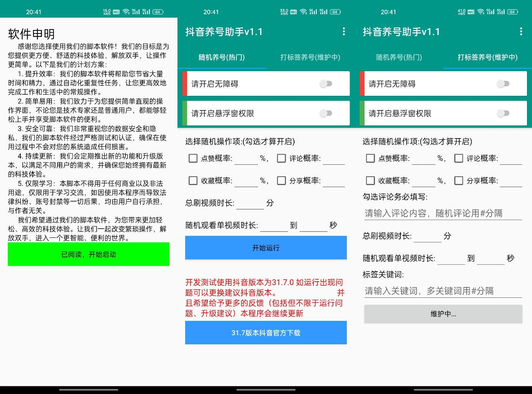Focus minimum watch seconds field in right screen
532x394 pixels.
point(451,258)
